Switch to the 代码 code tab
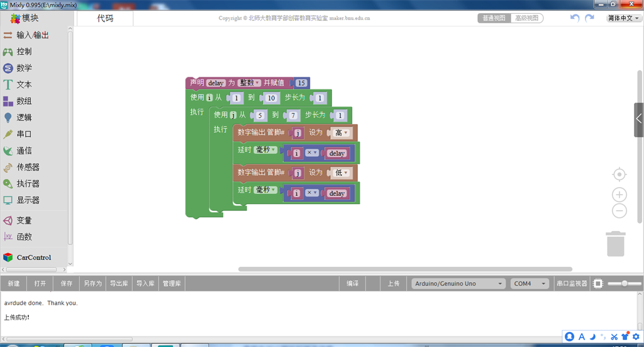Viewport: 644px width, 347px height. [x=105, y=18]
